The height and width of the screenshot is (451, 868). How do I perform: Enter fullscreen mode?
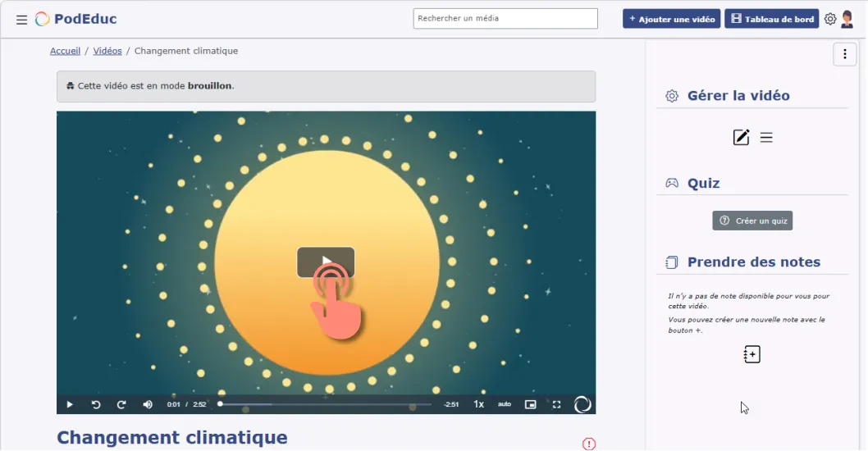[556, 404]
